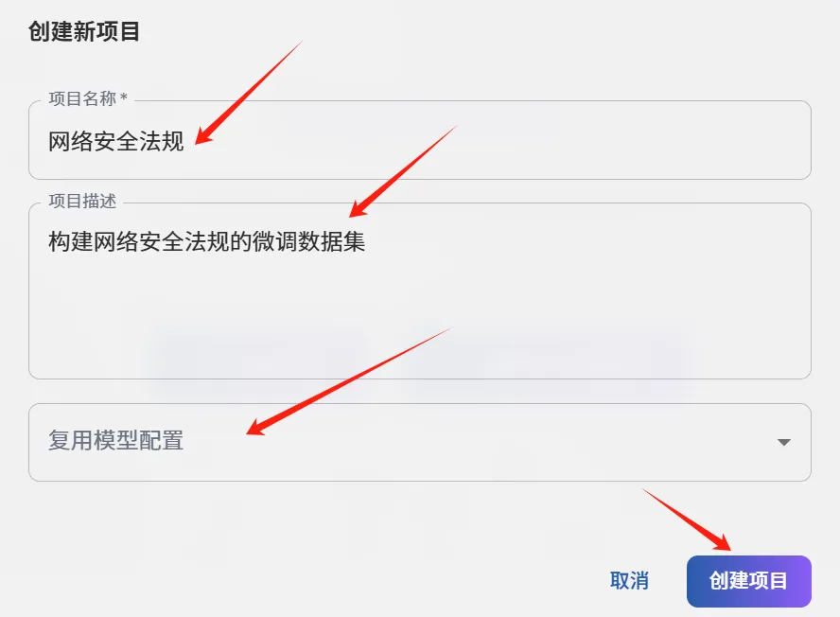Click the required asterisk beside 项目名称

pyautogui.click(x=124, y=97)
